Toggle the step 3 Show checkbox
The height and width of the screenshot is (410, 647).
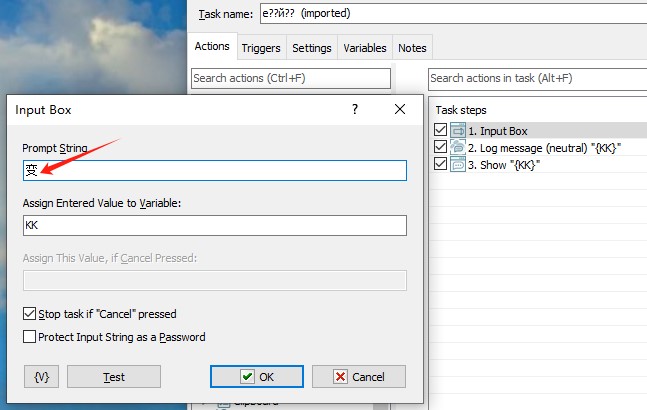(441, 165)
